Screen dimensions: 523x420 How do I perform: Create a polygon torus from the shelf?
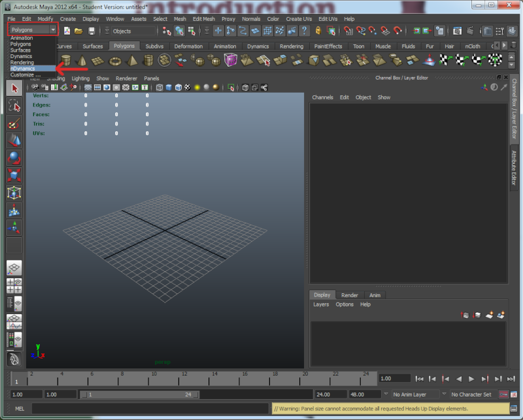pyautogui.click(x=115, y=61)
